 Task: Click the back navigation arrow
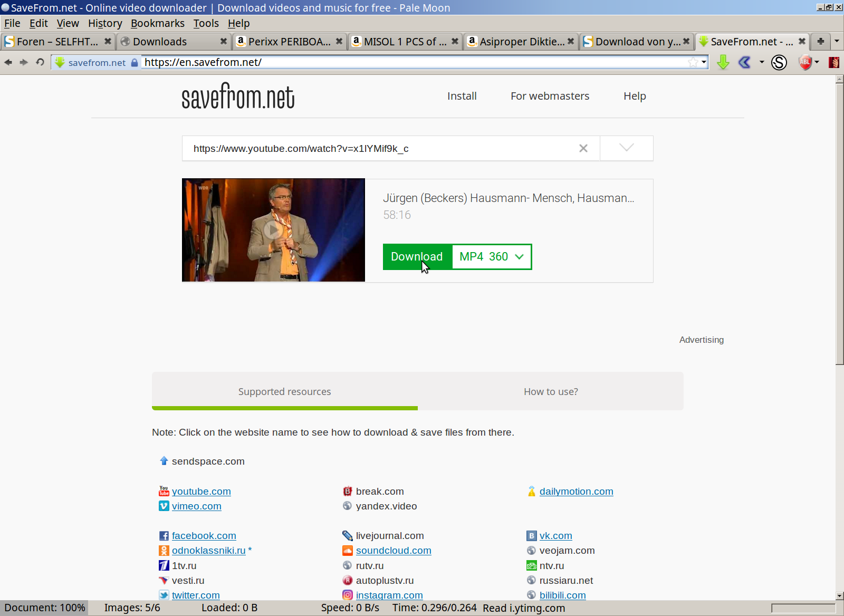pyautogui.click(x=8, y=62)
